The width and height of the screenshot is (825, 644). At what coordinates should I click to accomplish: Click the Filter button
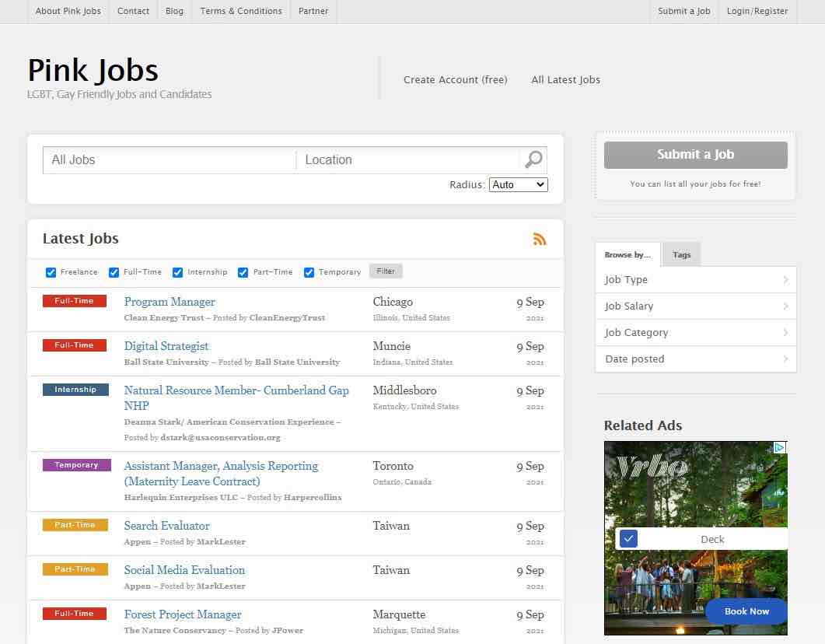coord(386,271)
